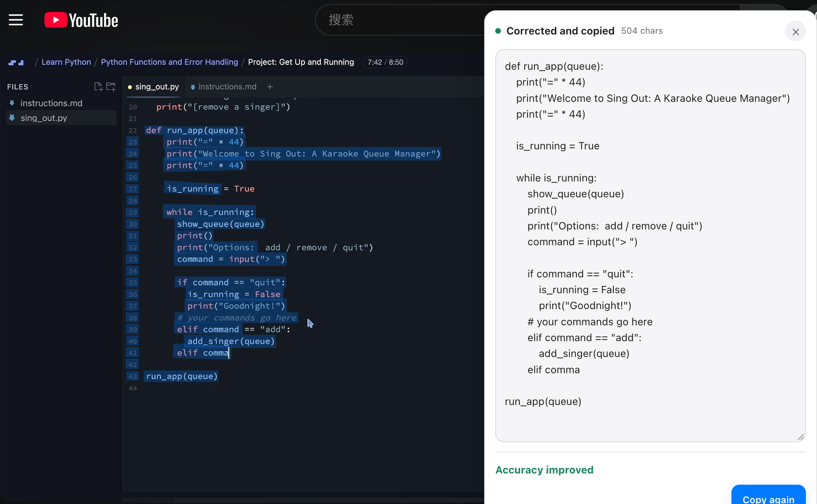Go to the YouTube home logo

coord(81,20)
